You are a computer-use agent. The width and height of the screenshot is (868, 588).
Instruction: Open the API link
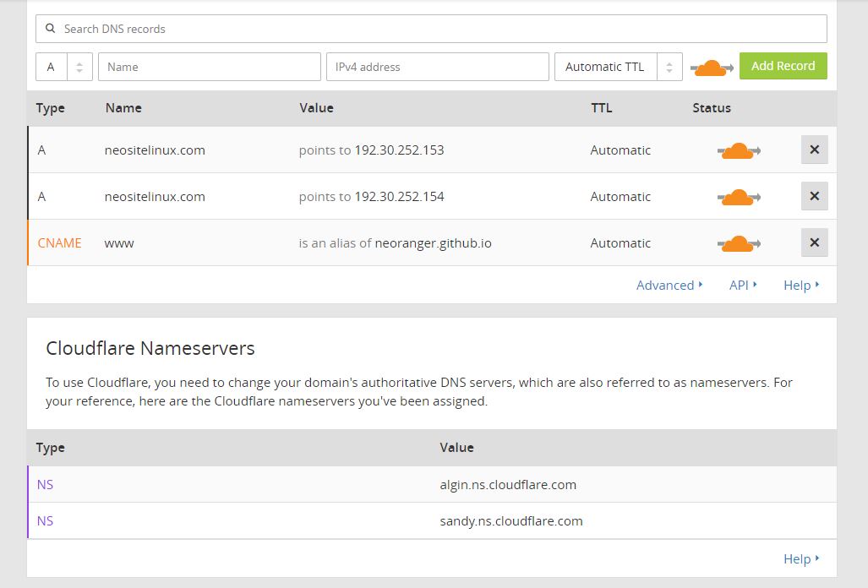point(743,286)
